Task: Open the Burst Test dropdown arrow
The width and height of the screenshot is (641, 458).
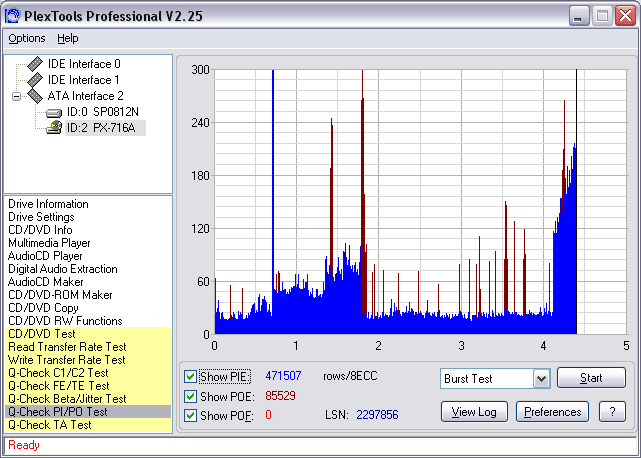Action: (x=542, y=379)
